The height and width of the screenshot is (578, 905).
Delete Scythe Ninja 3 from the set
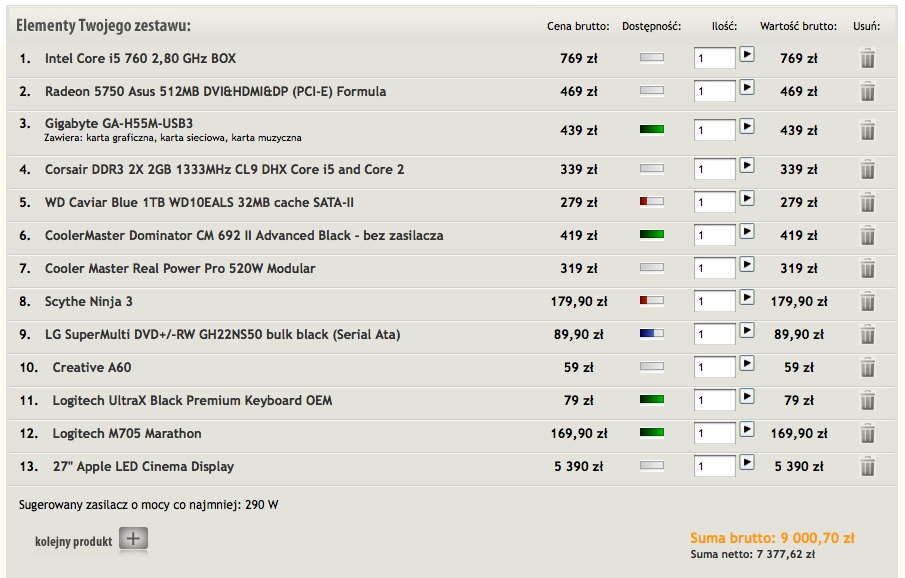tap(867, 301)
